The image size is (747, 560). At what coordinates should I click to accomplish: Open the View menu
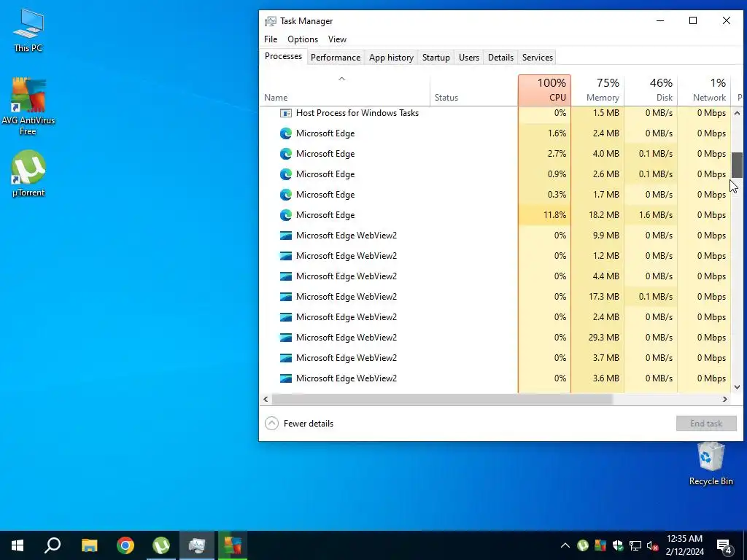pyautogui.click(x=337, y=39)
